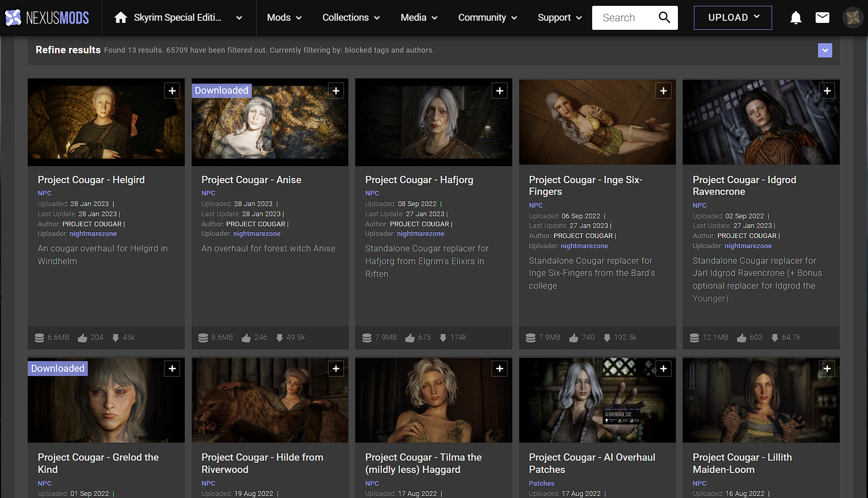Viewport: 868px width, 498px height.
Task: Open Project Cougar - Anise title link
Action: [x=251, y=180]
